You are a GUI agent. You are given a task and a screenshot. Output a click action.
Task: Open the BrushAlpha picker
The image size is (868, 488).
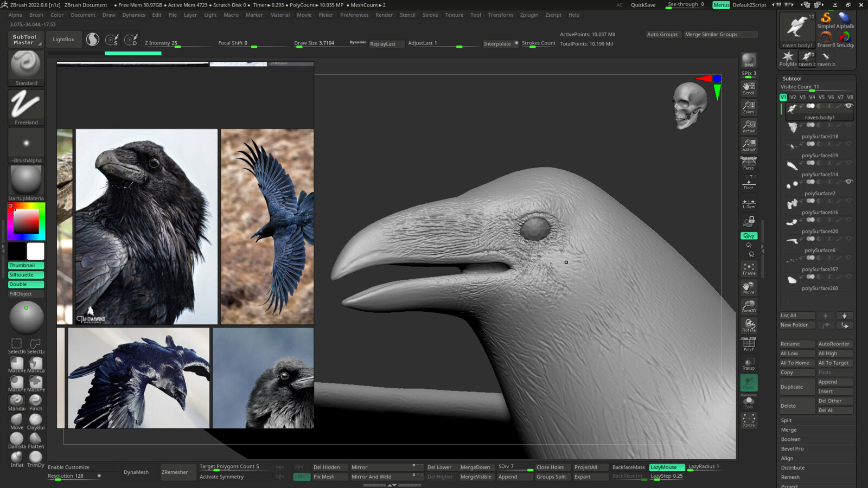[x=26, y=145]
